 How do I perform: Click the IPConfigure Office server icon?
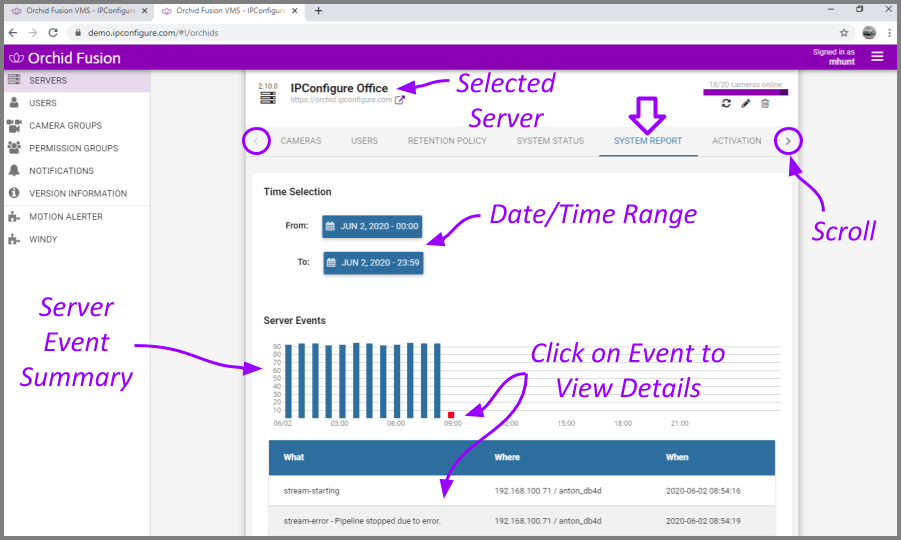268,98
